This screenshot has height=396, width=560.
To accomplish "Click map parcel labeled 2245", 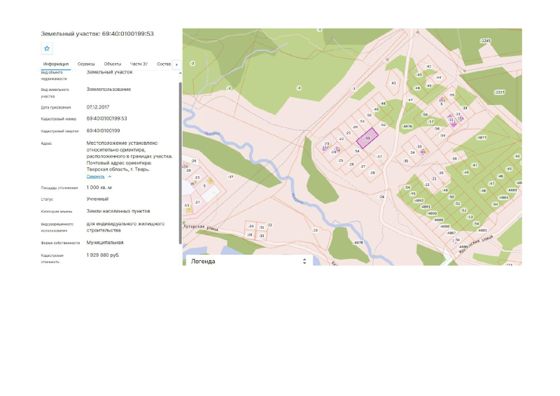I will pos(486,41).
